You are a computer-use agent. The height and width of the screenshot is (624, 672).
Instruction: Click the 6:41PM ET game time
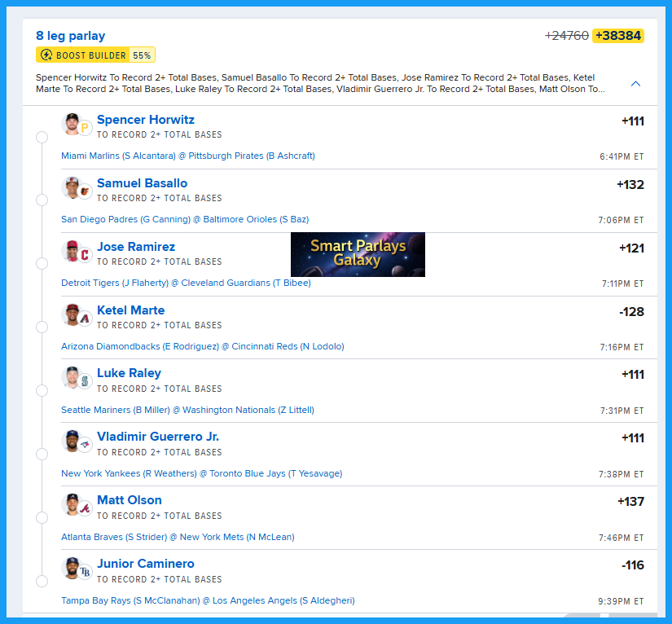point(621,156)
